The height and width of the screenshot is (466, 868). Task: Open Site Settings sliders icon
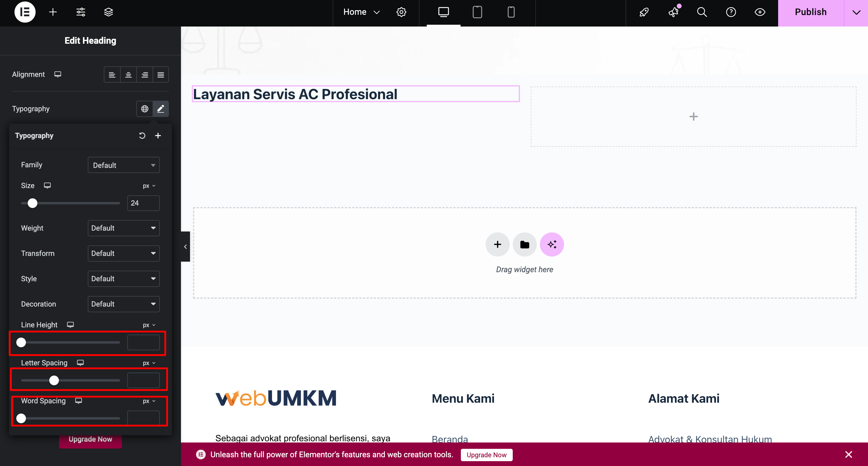(x=81, y=12)
